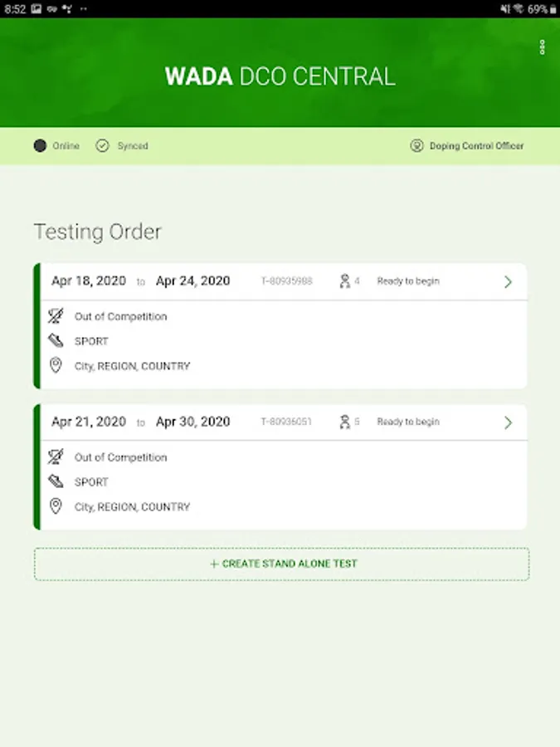Select order number T-80935988
560x747 pixels.
[287, 281]
